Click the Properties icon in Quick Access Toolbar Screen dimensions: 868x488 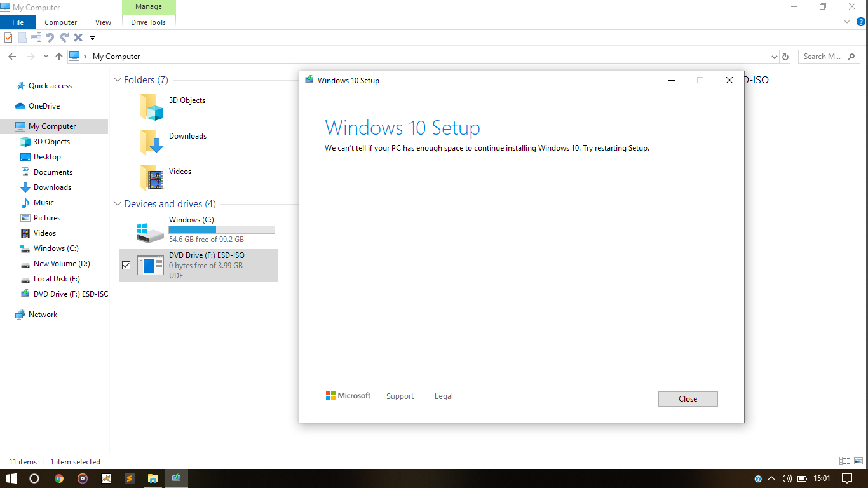point(8,37)
